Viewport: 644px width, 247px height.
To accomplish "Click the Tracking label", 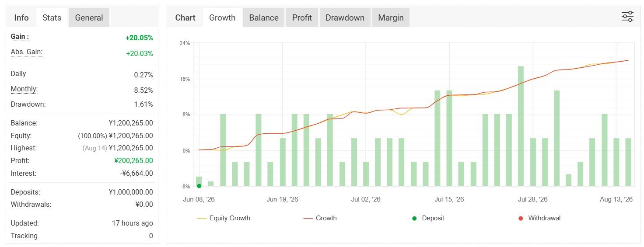I will pos(24,236).
